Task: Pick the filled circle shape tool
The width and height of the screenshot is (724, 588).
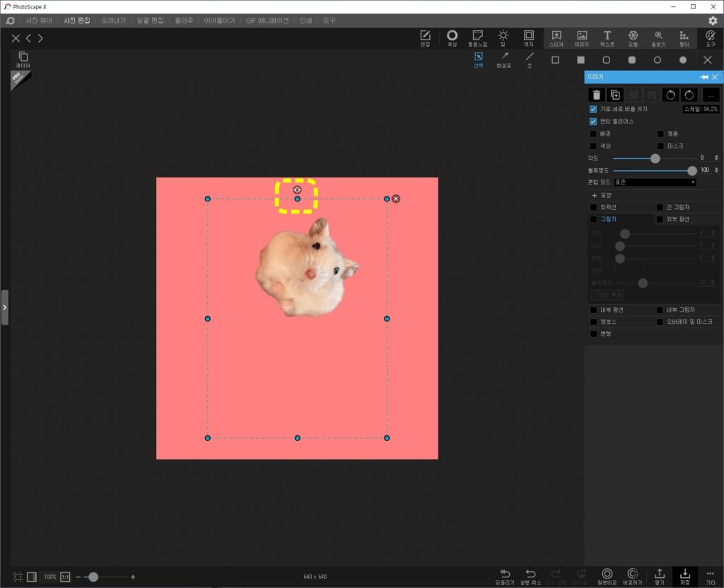Action: (x=683, y=60)
